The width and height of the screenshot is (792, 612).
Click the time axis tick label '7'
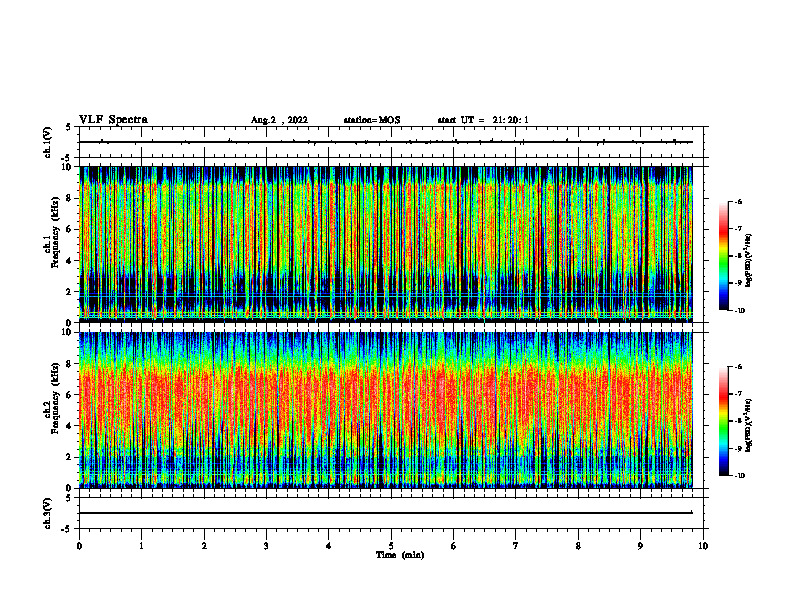click(516, 546)
